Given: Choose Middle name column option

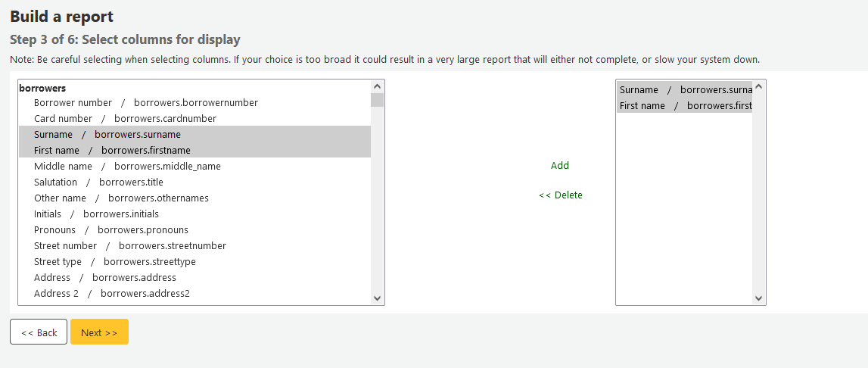Looking at the screenshot, I should tap(129, 167).
